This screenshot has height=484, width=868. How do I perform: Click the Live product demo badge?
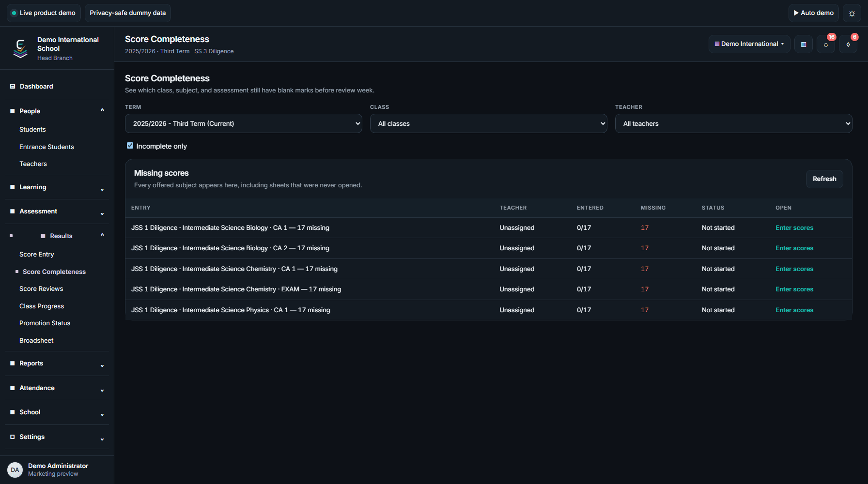[x=44, y=13]
